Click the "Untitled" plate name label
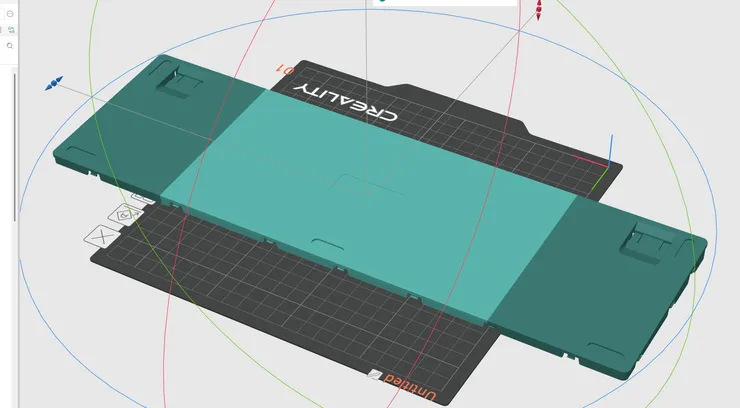Screen dimensions: 740x408 point(410,388)
